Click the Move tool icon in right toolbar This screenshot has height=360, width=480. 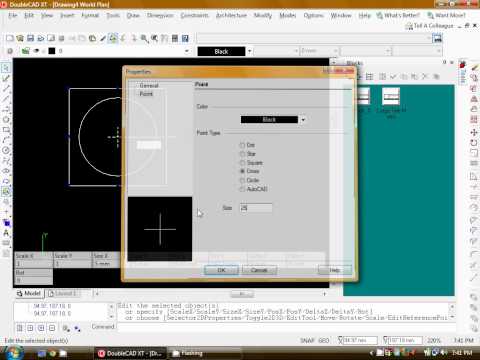click(x=474, y=132)
